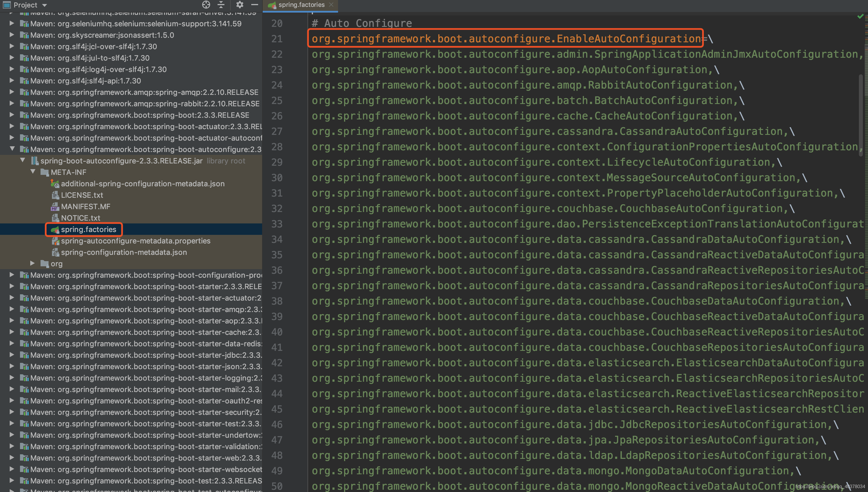Screen dimensions: 868x492
Task: Open Project panel settings gear
Action: (239, 5)
